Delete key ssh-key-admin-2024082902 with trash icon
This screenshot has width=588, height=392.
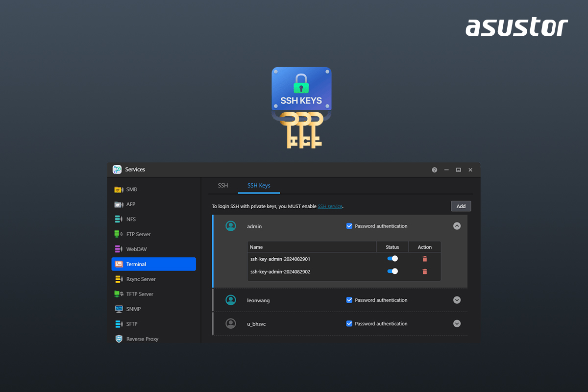point(425,271)
